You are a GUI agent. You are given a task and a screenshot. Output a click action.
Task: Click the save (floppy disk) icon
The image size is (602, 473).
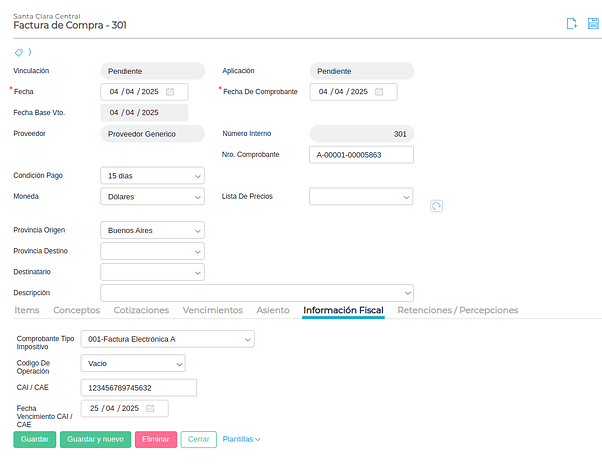click(593, 24)
